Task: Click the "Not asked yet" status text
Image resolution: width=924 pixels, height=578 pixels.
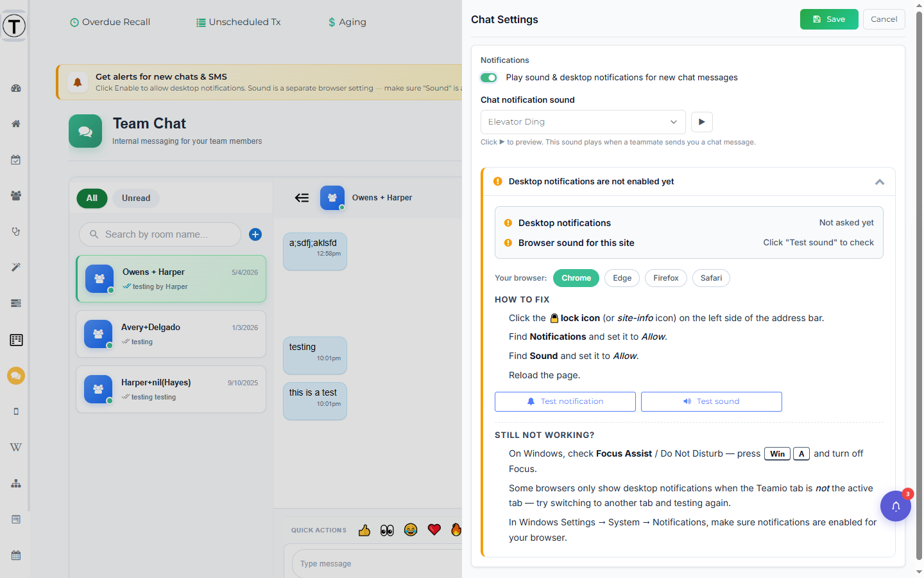Action: pyautogui.click(x=846, y=223)
